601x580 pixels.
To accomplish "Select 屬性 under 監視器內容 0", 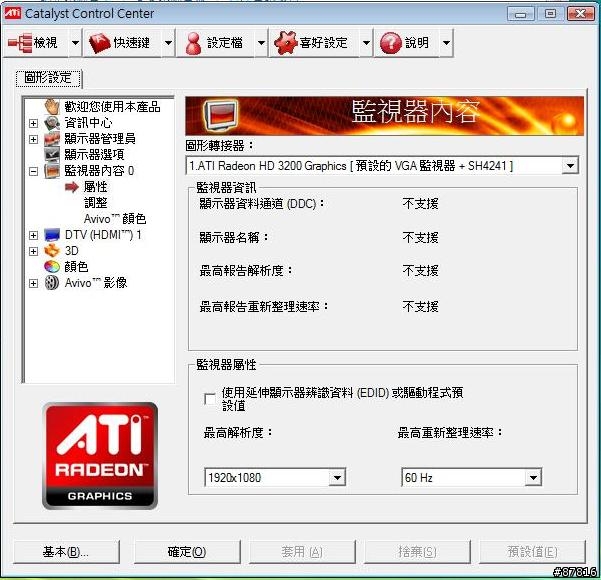I will [95, 187].
